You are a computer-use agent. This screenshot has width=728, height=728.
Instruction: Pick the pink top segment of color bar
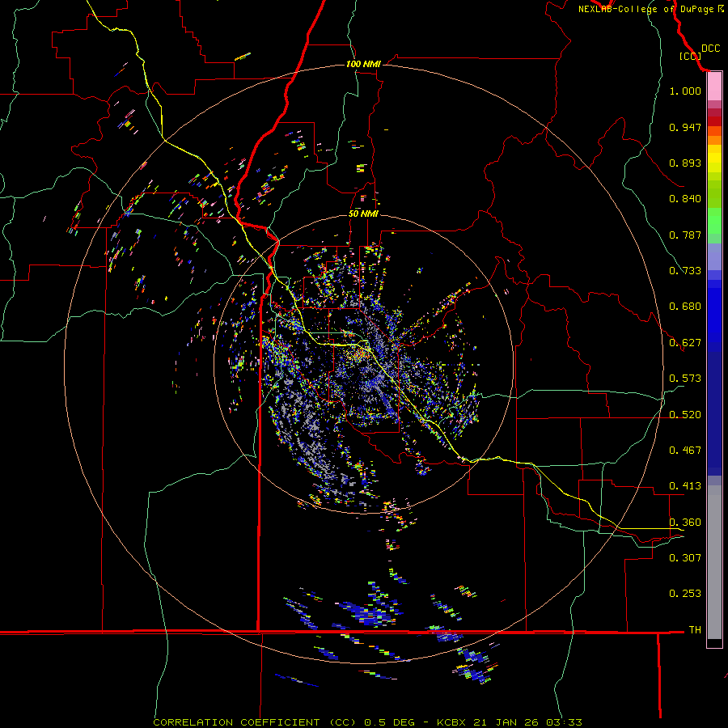click(714, 87)
